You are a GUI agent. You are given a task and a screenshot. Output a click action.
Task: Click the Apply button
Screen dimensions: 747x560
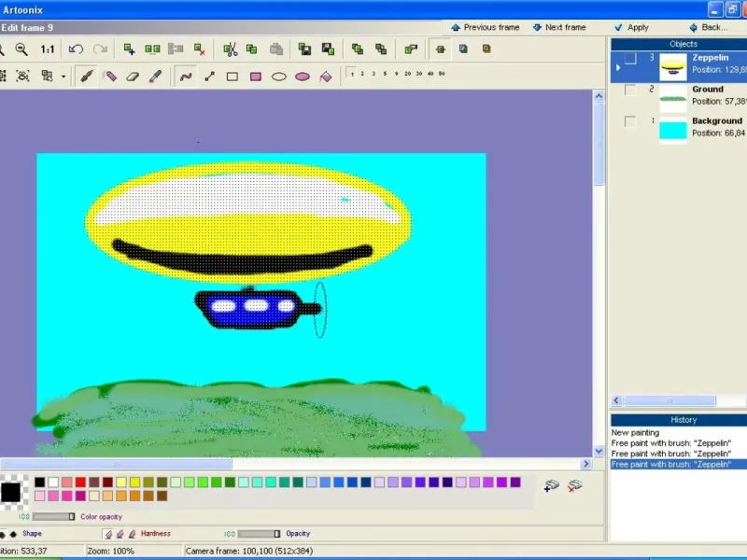click(x=632, y=28)
